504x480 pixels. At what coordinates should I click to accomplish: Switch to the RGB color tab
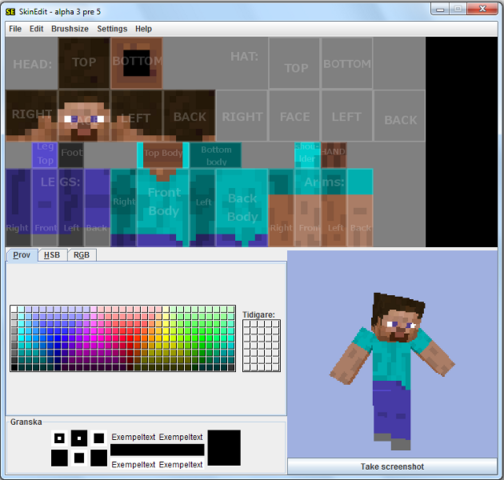click(x=82, y=255)
